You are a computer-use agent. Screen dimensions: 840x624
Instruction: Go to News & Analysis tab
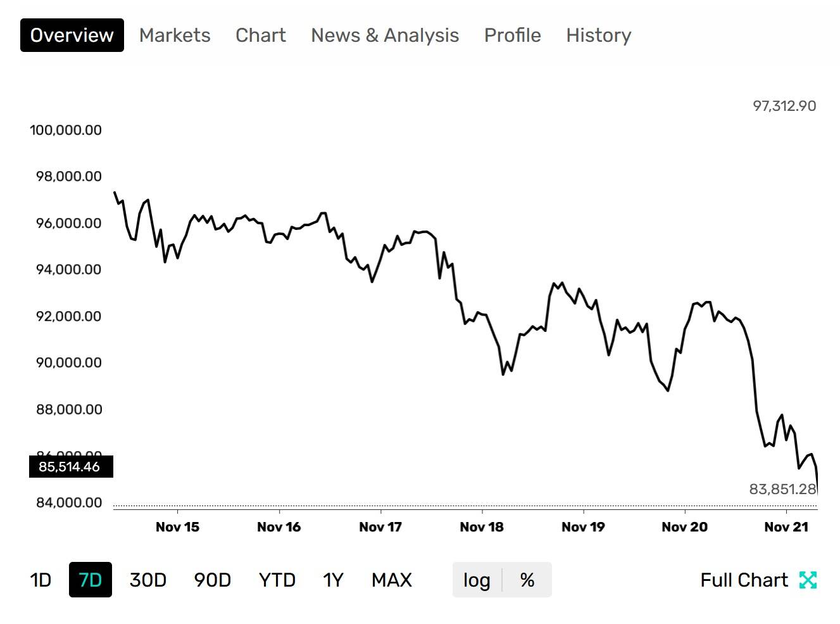click(385, 35)
